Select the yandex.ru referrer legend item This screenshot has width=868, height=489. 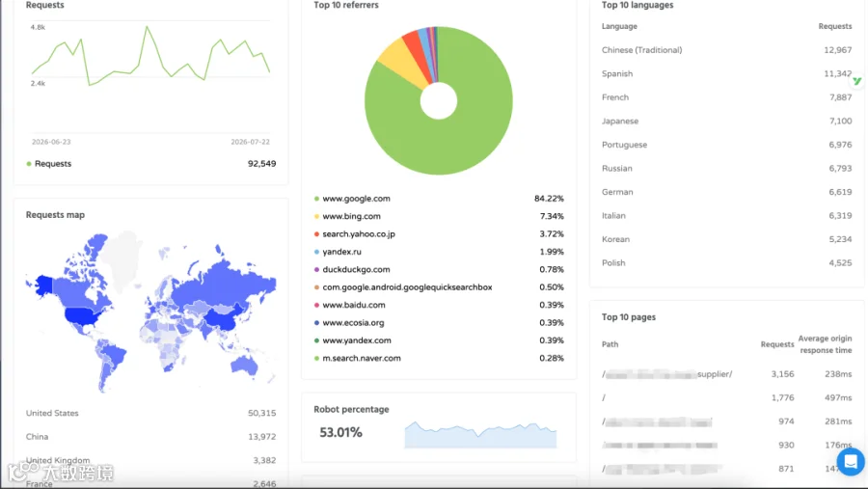click(x=338, y=252)
